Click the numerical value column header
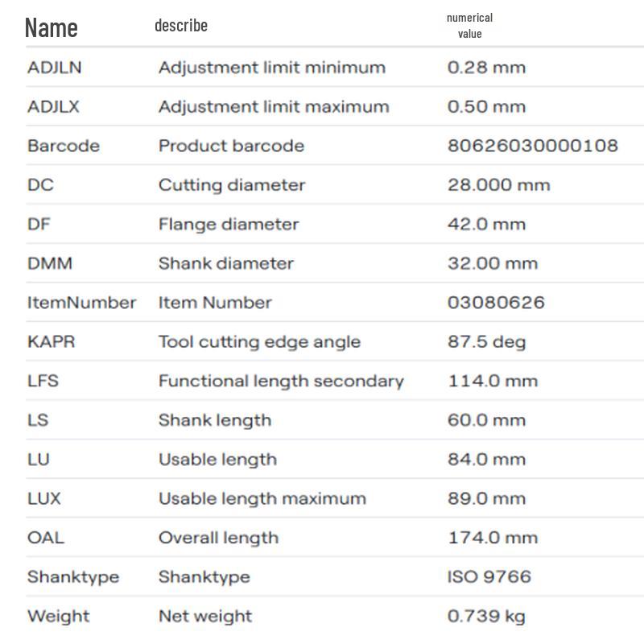Screen dimensions: 644x644 tap(469, 26)
